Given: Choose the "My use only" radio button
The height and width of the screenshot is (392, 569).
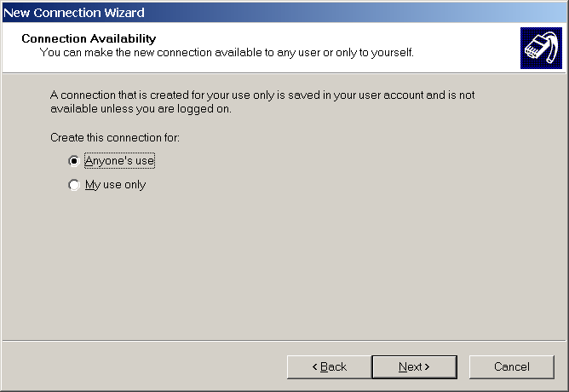Looking at the screenshot, I should 74,185.
